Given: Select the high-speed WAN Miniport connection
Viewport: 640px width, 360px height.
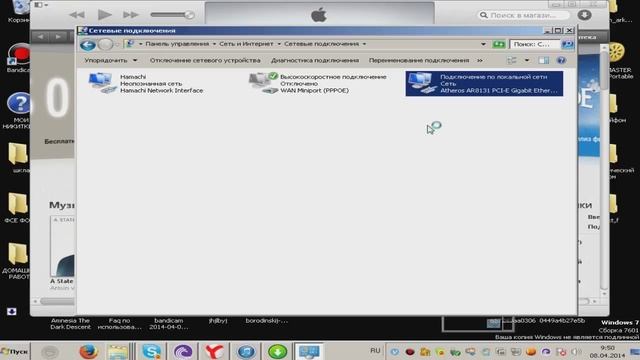Looking at the screenshot, I should click(318, 83).
